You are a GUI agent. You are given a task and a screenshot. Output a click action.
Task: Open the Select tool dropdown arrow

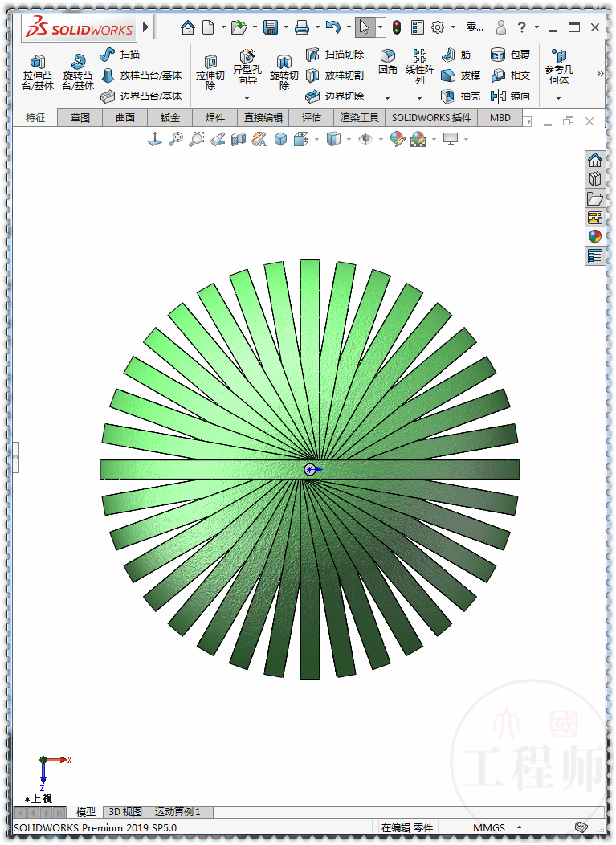point(380,27)
